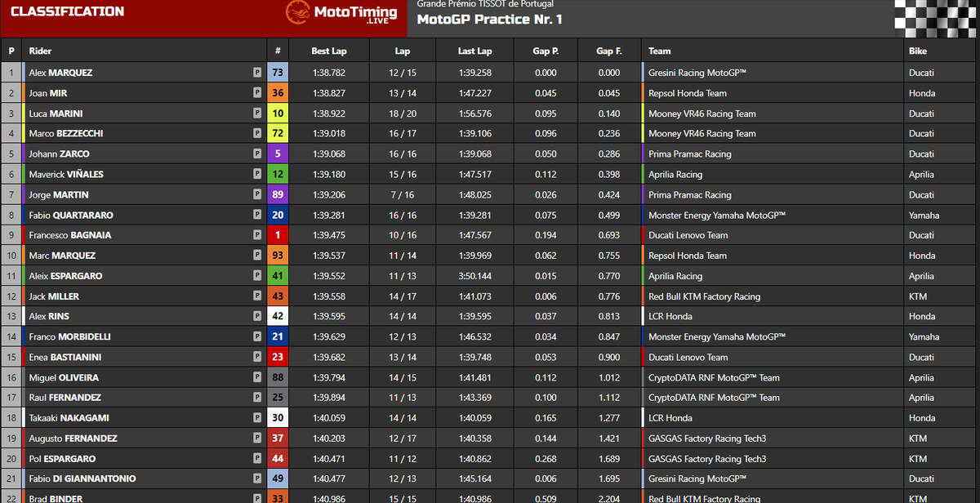Toggle the tyre indicator for Marc Marquez

[257, 255]
